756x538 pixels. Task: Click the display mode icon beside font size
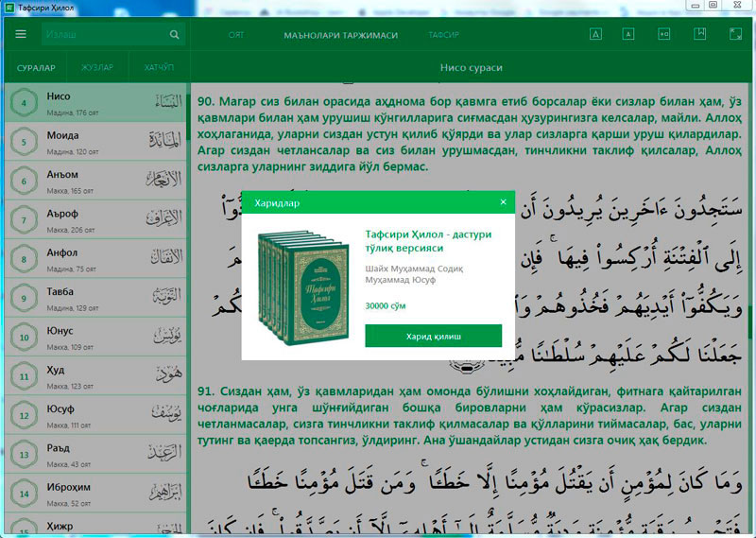pyautogui.click(x=663, y=35)
